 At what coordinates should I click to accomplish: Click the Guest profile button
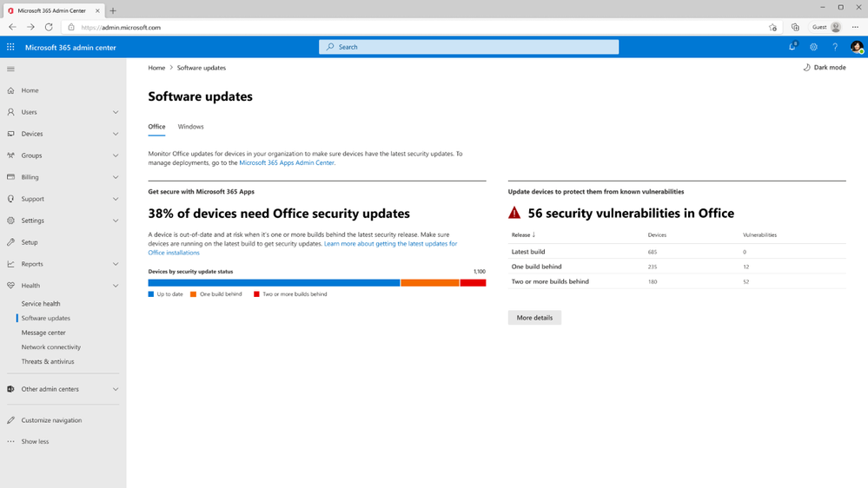coord(826,27)
